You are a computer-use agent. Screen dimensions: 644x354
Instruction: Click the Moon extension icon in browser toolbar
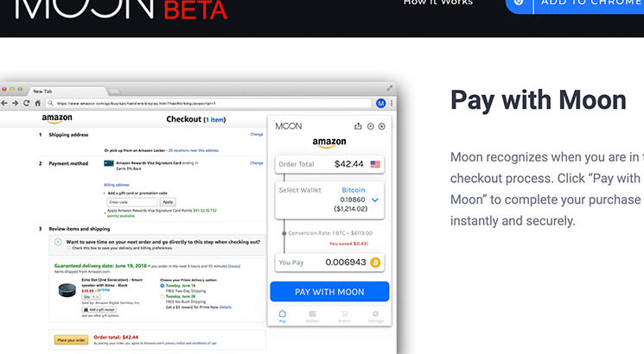pyautogui.click(x=380, y=103)
